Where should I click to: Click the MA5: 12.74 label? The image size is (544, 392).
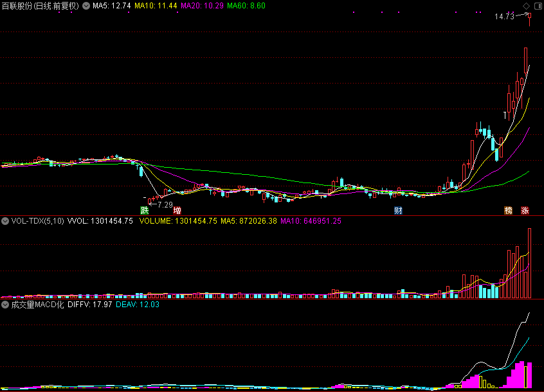[x=112, y=6]
